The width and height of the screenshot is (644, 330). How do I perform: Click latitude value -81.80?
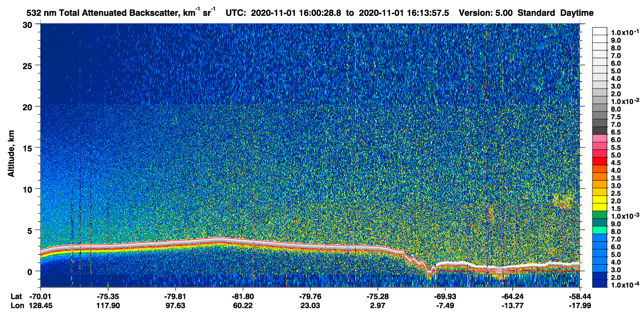(x=243, y=296)
